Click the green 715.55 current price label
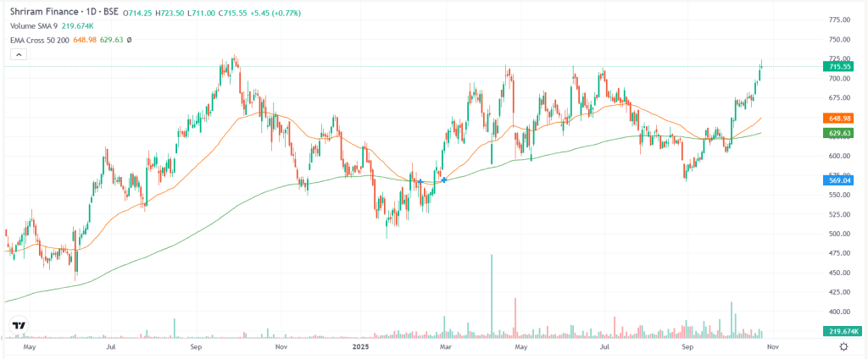This screenshot has height=359, width=868. (x=838, y=66)
